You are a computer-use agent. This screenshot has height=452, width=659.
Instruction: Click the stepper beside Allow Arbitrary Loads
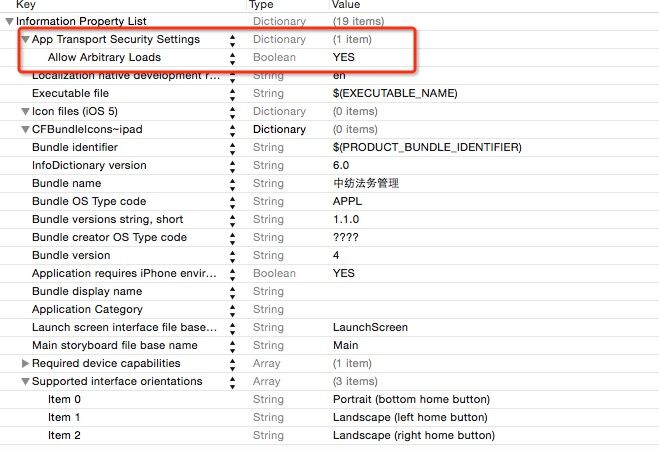[x=233, y=57]
